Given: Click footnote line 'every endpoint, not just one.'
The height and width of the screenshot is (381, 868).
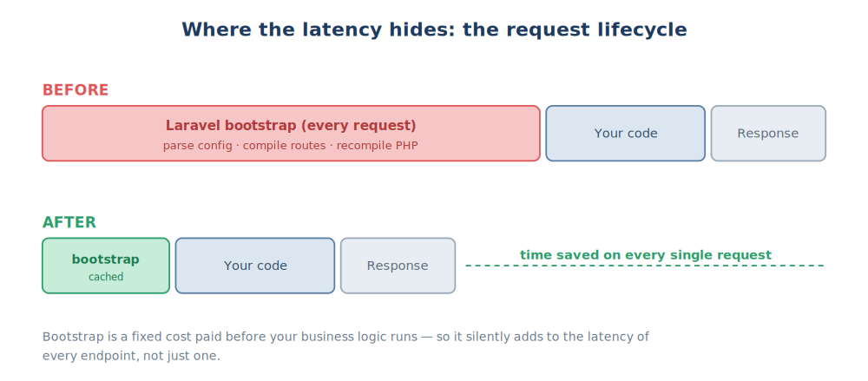Looking at the screenshot, I should [131, 356].
